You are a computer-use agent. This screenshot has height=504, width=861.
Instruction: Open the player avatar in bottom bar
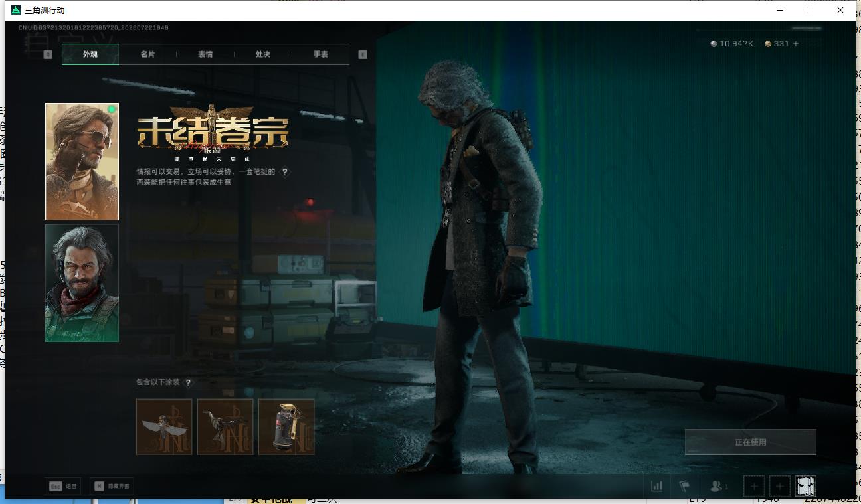click(x=806, y=487)
